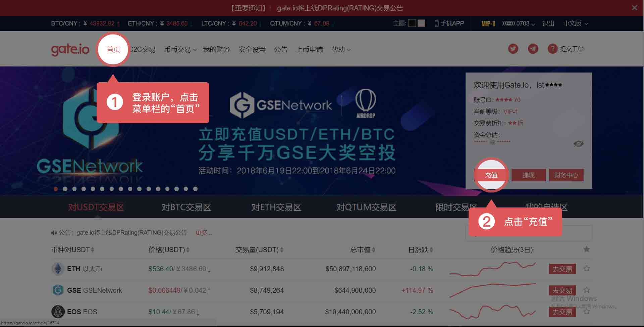The width and height of the screenshot is (644, 327).
Task: Sort by 总市值 column
Action: (363, 250)
